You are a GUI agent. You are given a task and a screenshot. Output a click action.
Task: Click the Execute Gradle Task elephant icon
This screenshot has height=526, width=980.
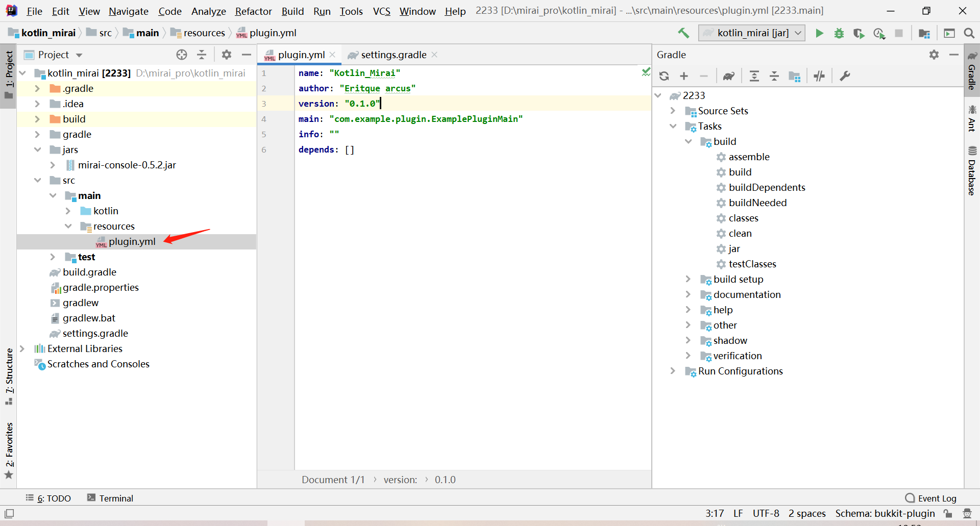728,76
